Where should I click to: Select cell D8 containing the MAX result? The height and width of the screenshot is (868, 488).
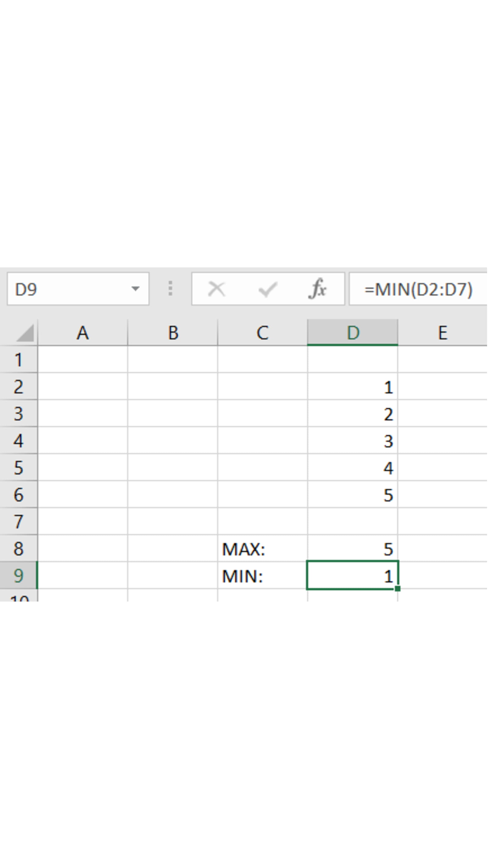click(353, 549)
